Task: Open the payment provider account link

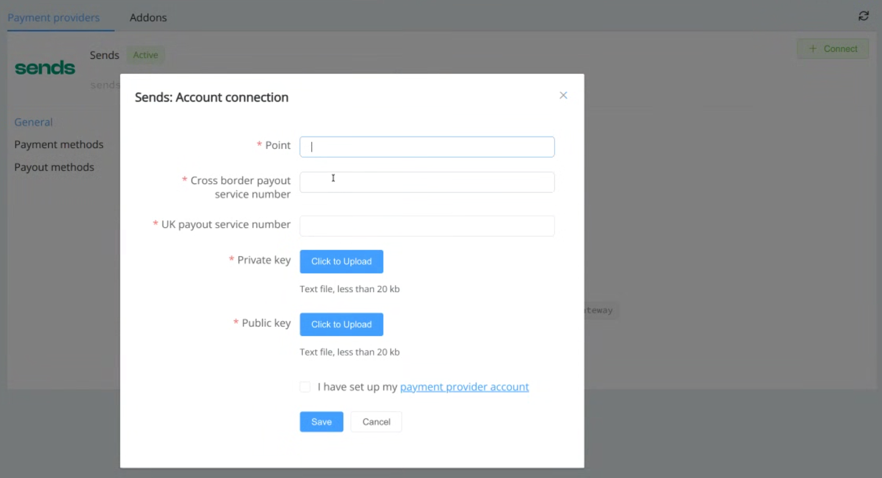Action: click(x=464, y=387)
